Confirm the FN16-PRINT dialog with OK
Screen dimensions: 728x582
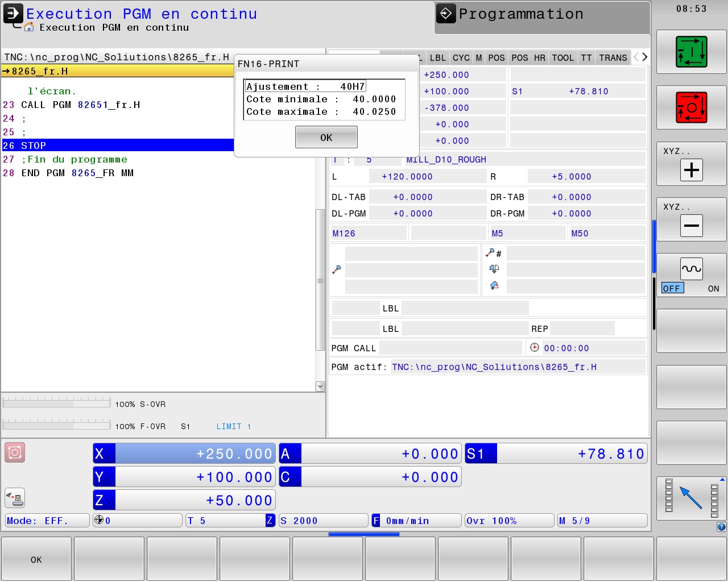pyautogui.click(x=326, y=137)
